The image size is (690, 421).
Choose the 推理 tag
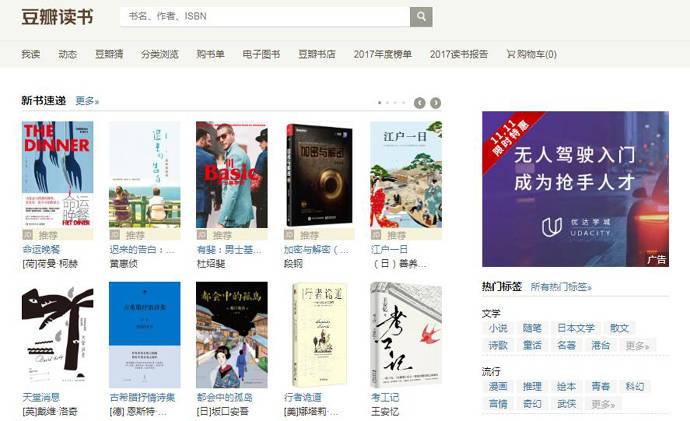532,386
